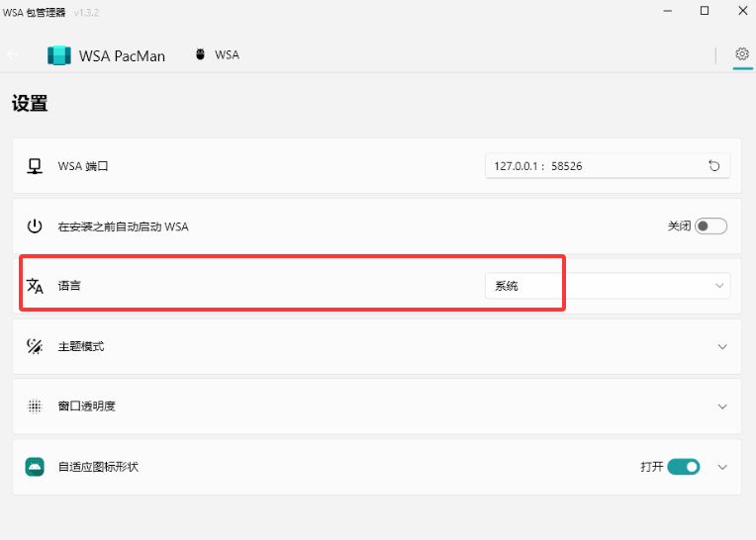The width and height of the screenshot is (756, 540).
Task: Click the back arrow icon
Action: [x=12, y=55]
